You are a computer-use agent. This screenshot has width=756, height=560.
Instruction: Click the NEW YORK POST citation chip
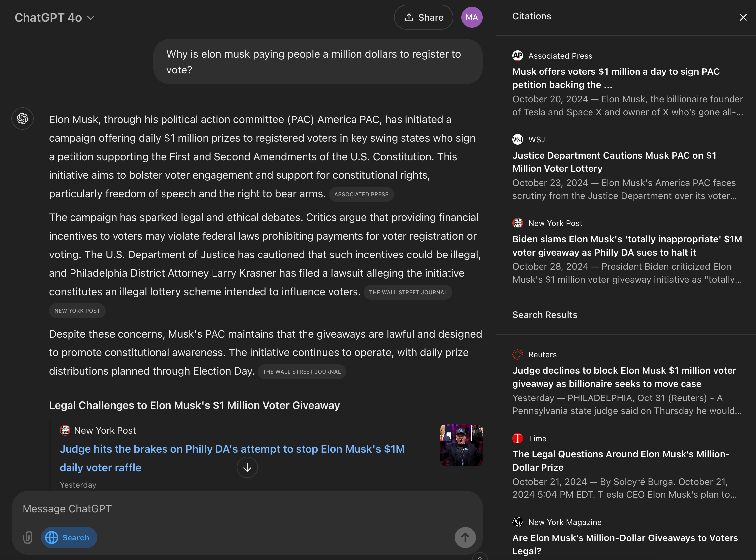(x=77, y=311)
